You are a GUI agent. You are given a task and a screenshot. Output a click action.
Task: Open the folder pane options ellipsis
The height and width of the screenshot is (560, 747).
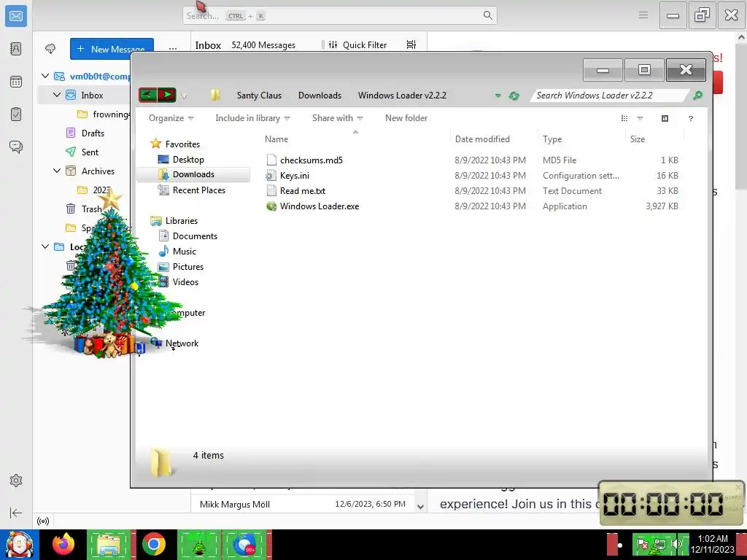(x=172, y=49)
